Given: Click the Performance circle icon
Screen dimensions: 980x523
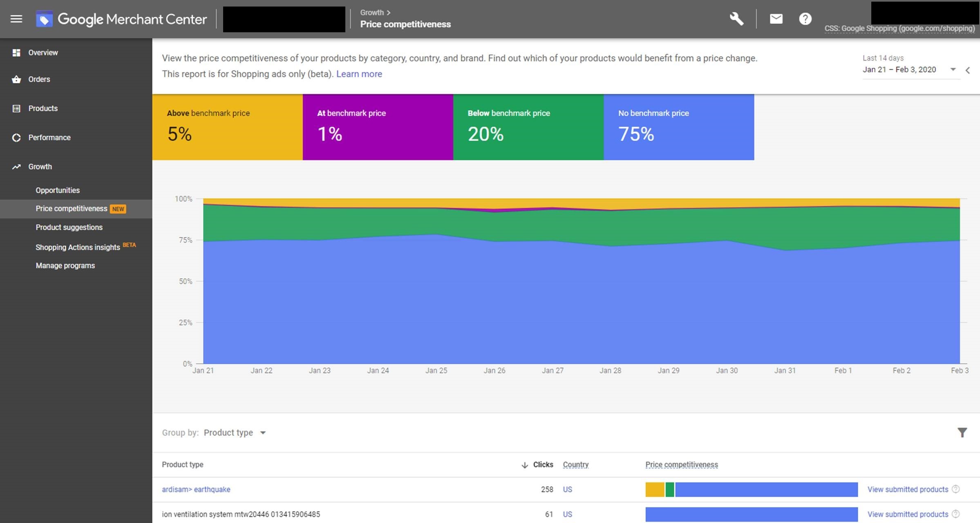Looking at the screenshot, I should click(x=16, y=138).
